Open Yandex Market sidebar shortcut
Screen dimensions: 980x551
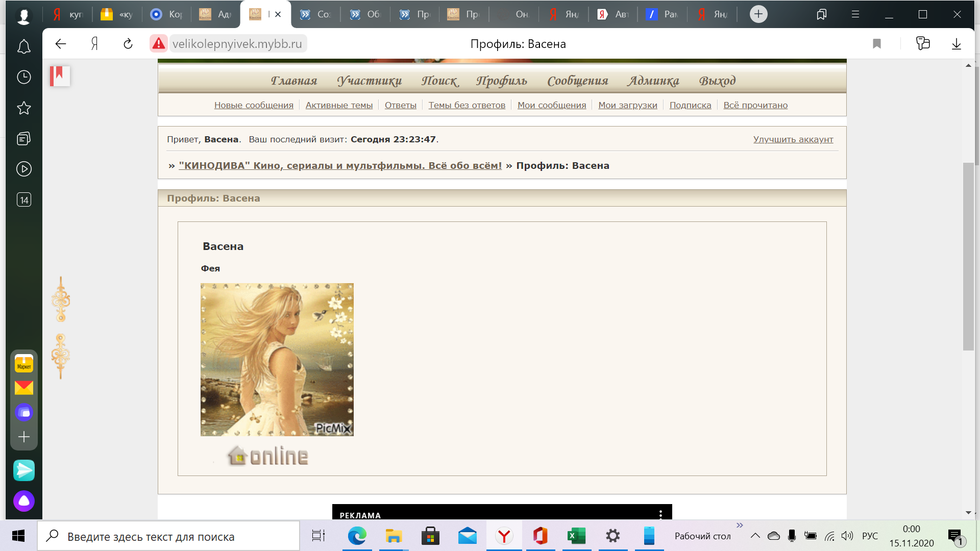24,363
